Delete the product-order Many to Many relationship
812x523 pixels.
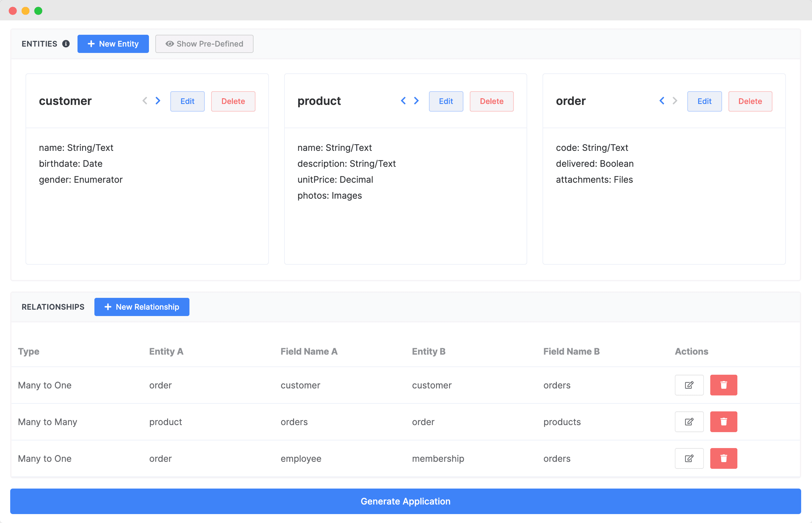pos(723,422)
